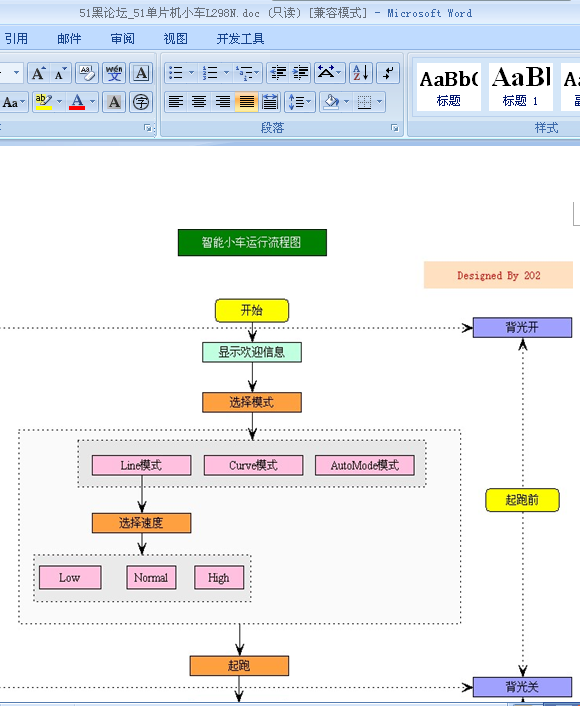
Task: Select the green 智能小车运行流程图 title box
Action: tap(252, 243)
